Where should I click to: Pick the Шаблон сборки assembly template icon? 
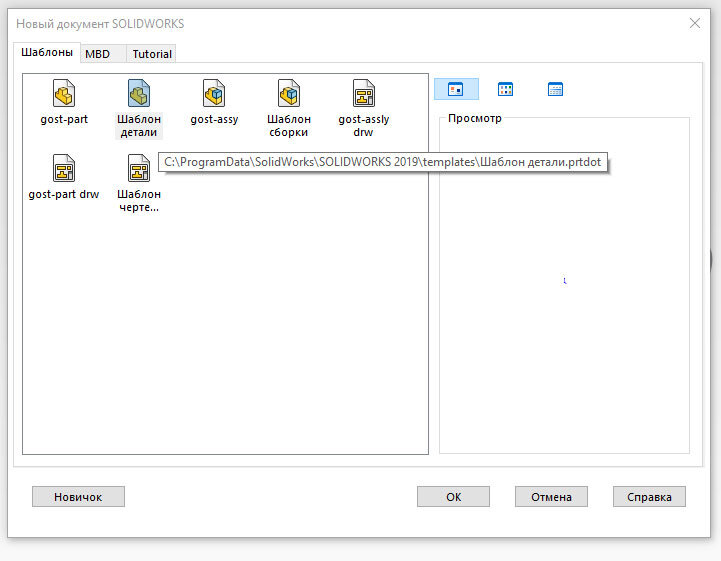tap(289, 93)
